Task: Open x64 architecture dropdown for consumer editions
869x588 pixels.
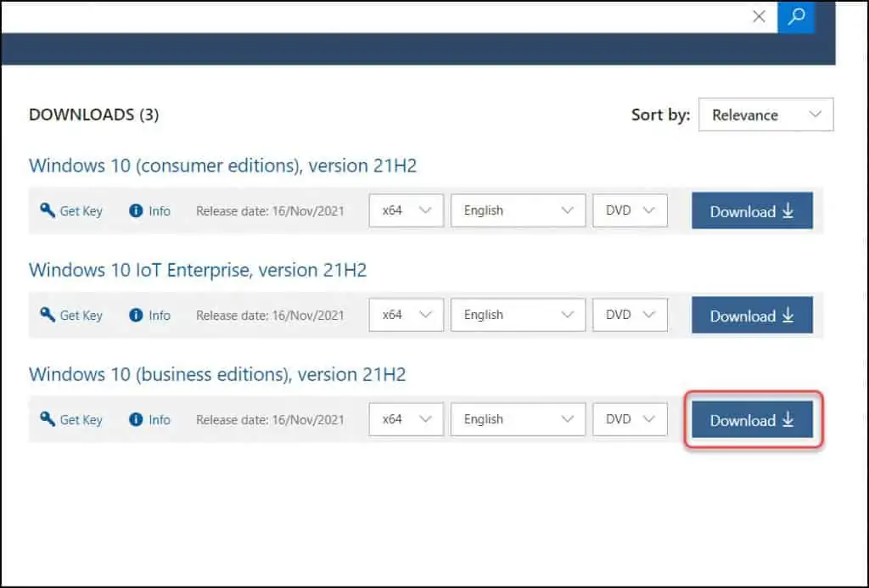Action: coord(406,210)
